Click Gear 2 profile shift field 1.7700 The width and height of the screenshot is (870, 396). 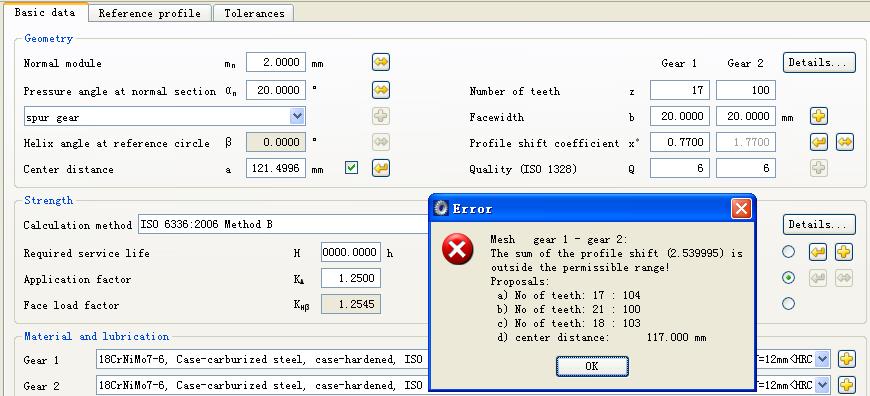(746, 142)
